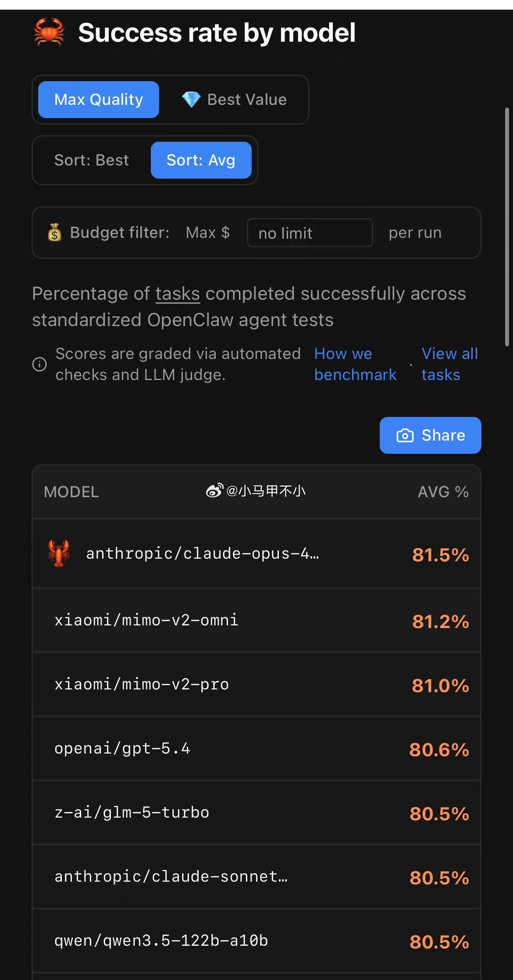Enable the Max Quality mode
This screenshot has height=980, width=513.
pyautogui.click(x=98, y=99)
